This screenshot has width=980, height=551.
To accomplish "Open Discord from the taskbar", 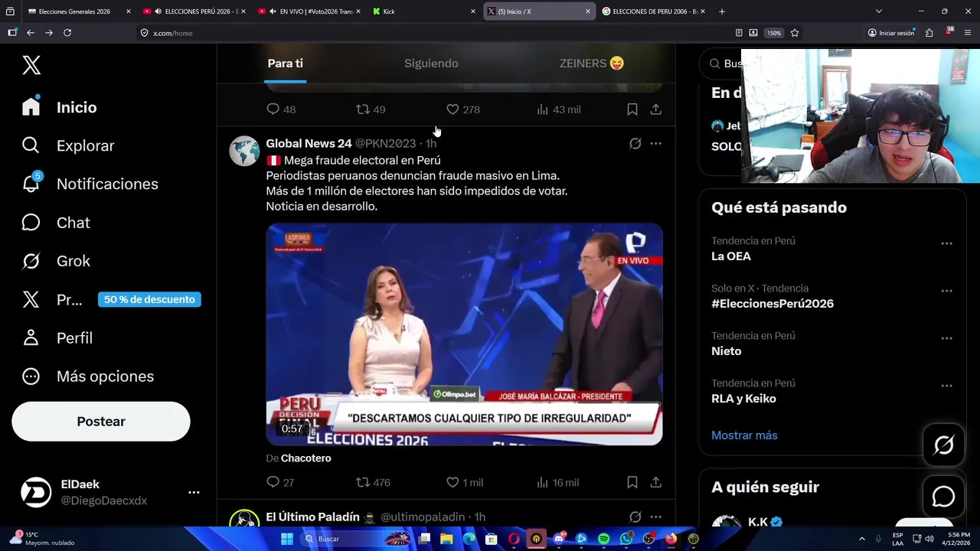I will [x=559, y=539].
